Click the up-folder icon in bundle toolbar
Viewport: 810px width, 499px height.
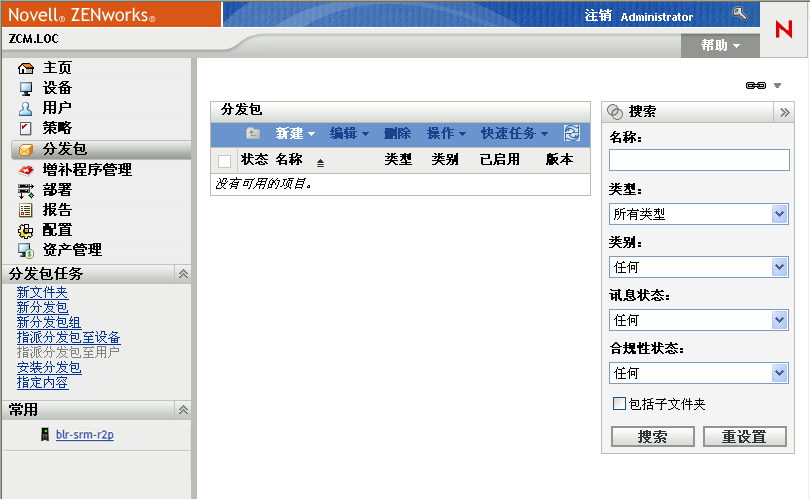253,133
